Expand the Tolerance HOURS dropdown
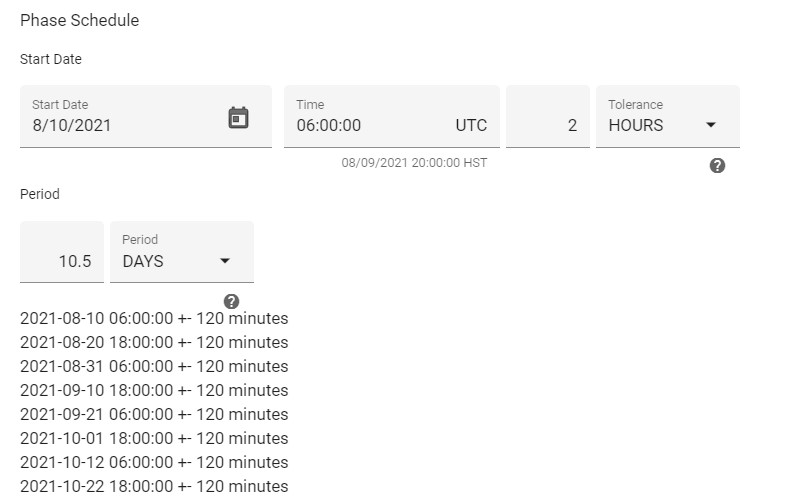This screenshot has height=499, width=811. coord(668,116)
